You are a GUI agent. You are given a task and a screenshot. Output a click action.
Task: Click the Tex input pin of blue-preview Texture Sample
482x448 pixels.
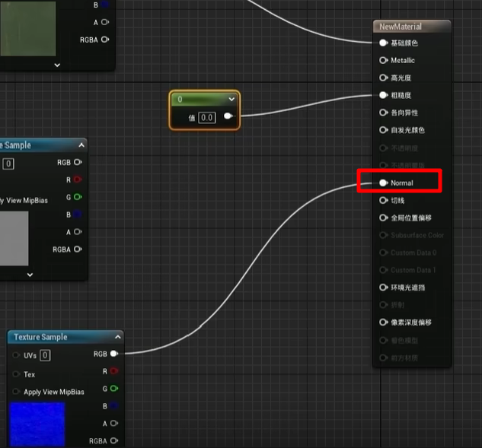16,374
